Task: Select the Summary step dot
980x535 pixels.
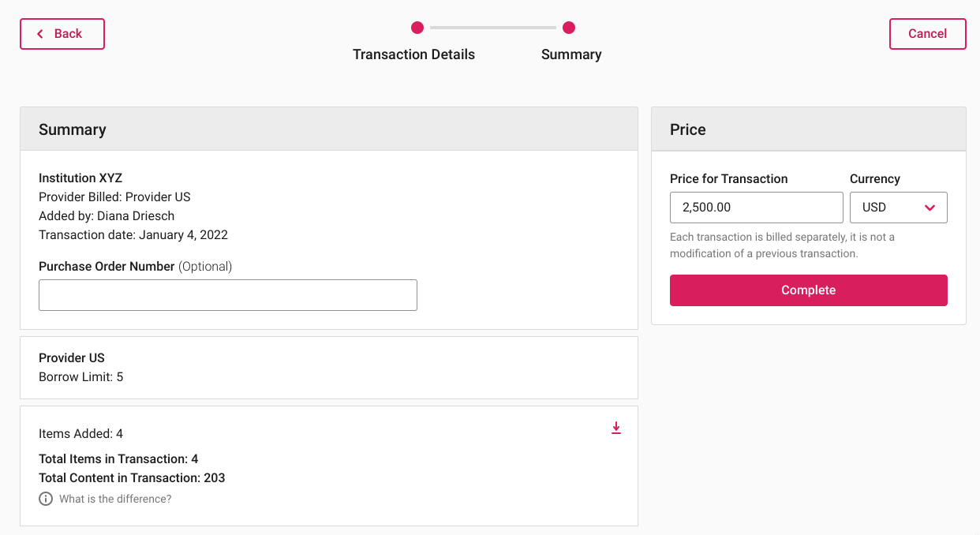Action: click(x=569, y=28)
